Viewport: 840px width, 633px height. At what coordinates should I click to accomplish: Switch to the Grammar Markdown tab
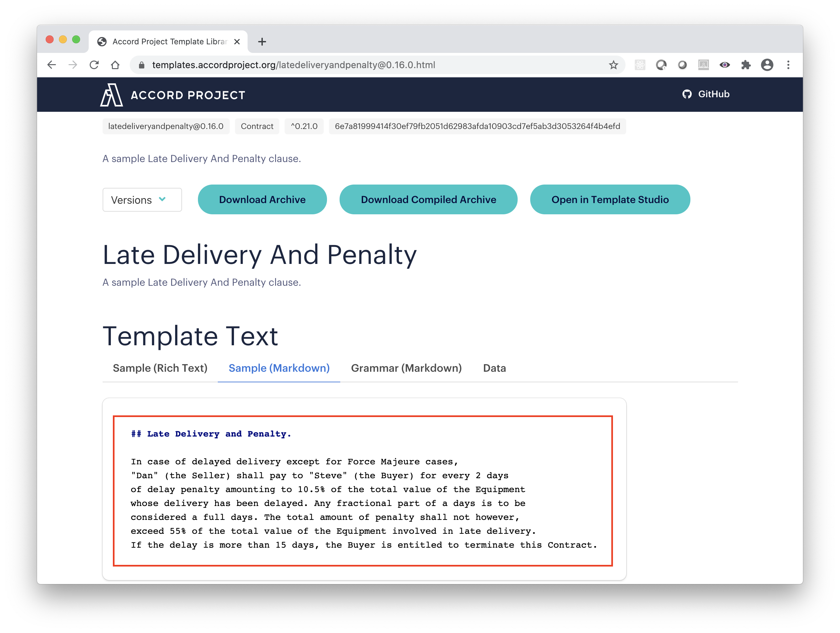tap(406, 368)
